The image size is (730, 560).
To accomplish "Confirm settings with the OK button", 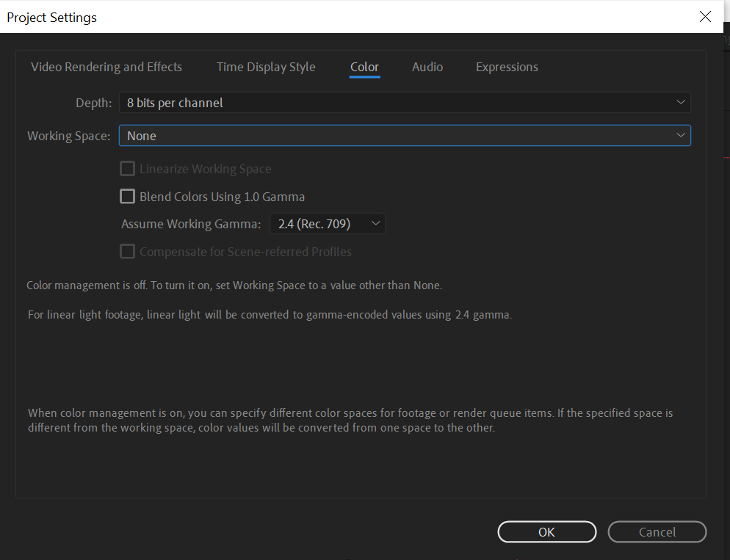I will click(x=546, y=531).
